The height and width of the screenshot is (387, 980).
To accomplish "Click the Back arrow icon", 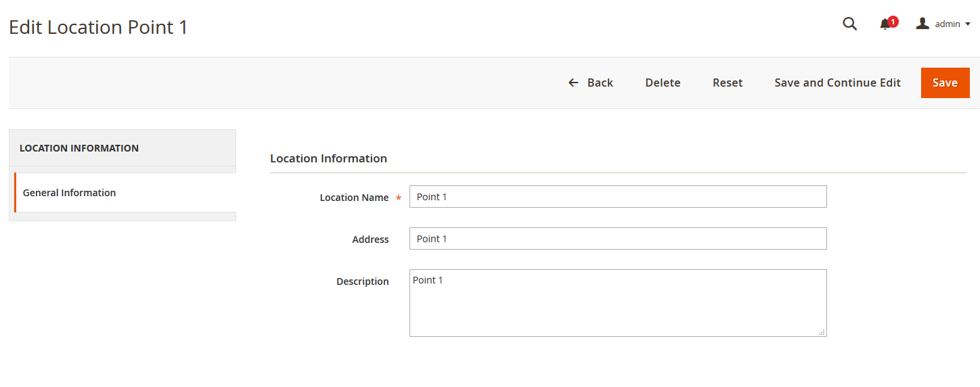I will click(x=573, y=83).
